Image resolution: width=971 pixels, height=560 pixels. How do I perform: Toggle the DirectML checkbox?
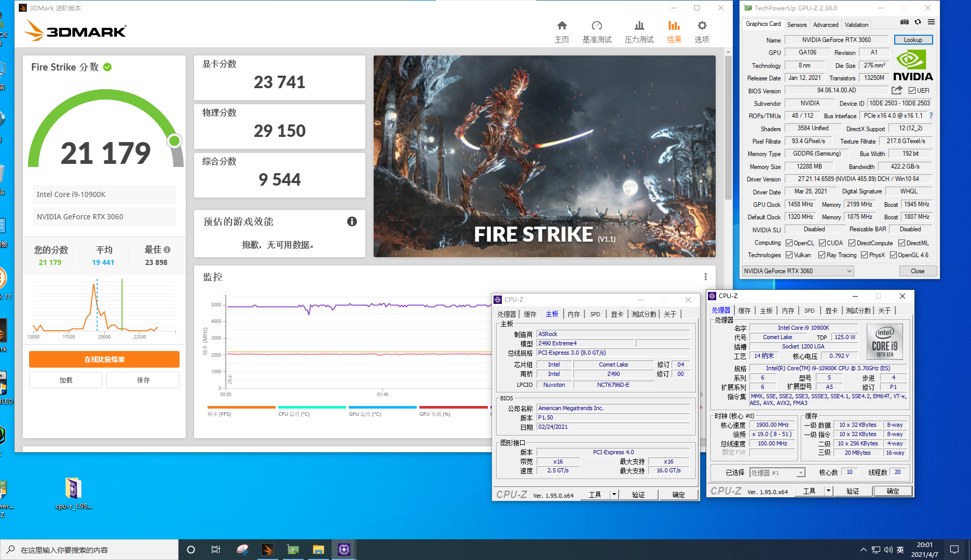click(901, 243)
